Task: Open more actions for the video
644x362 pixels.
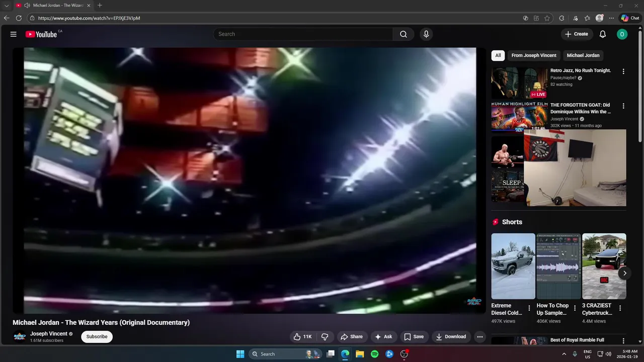Action: tap(480, 337)
